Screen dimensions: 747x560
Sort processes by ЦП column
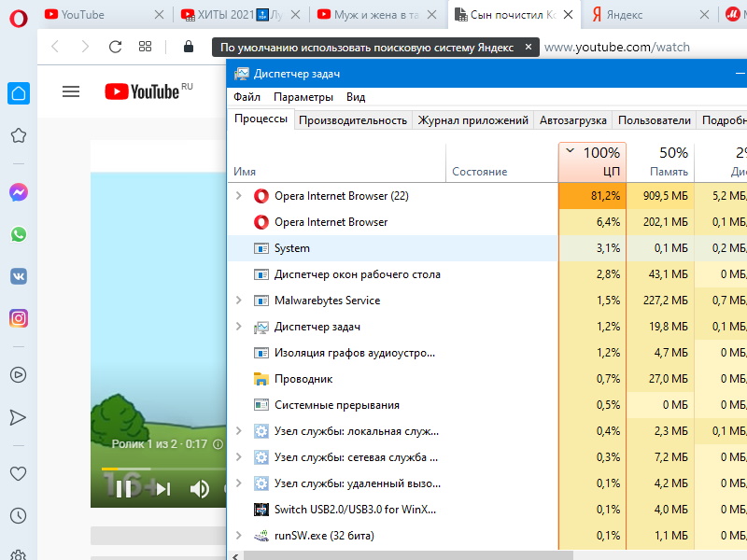point(592,162)
